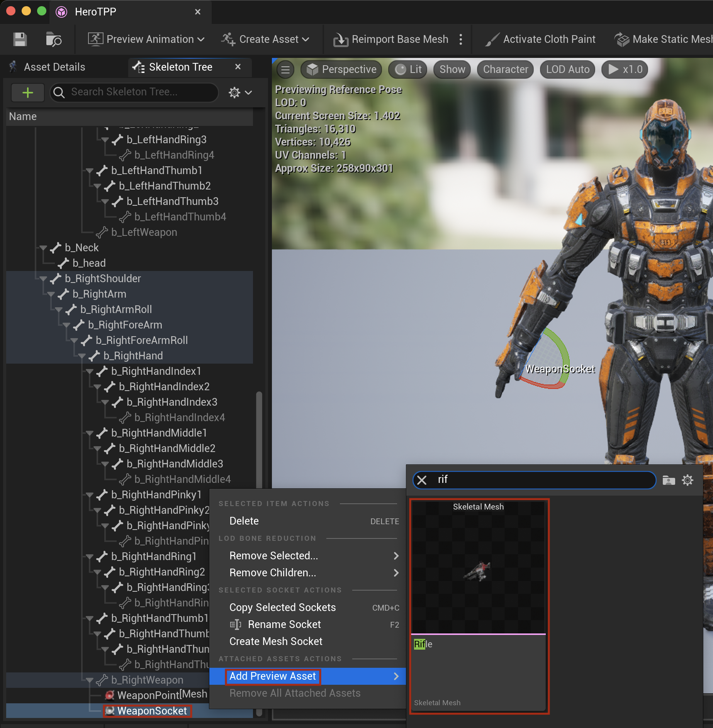Open Remove Children... submenu
This screenshot has width=713, height=728.
307,573
